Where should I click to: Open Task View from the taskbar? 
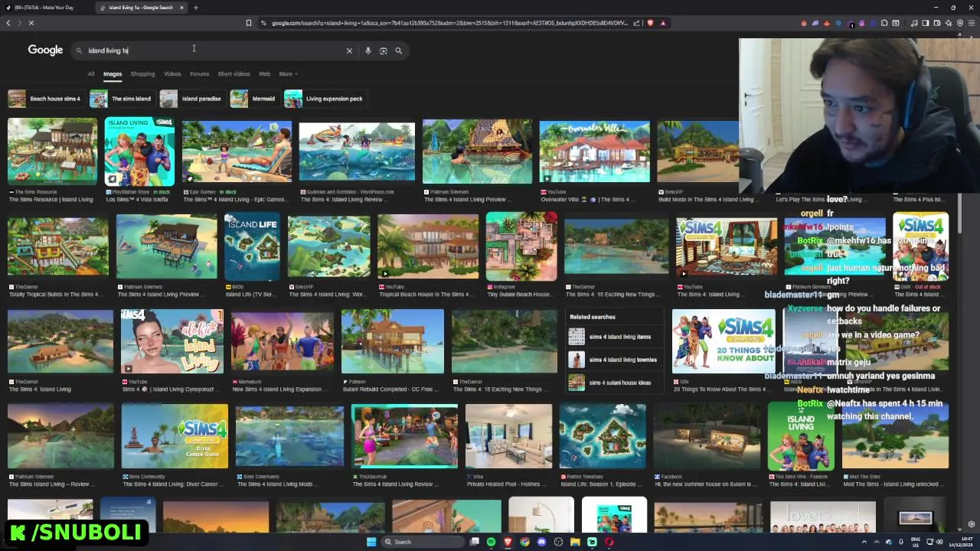click(x=475, y=542)
